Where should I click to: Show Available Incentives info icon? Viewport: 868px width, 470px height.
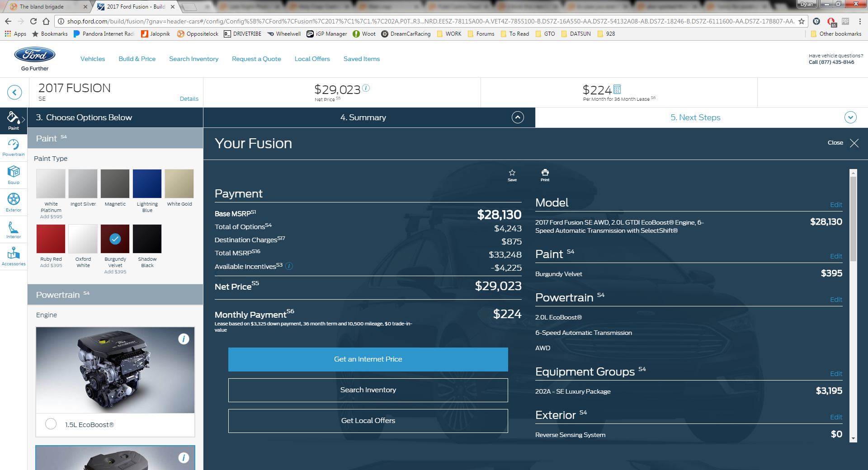pos(289,266)
